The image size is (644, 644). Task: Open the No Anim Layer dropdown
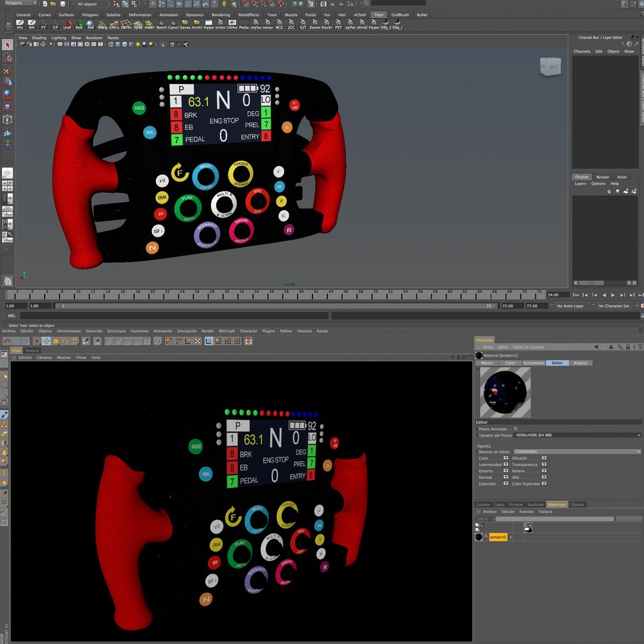point(575,306)
